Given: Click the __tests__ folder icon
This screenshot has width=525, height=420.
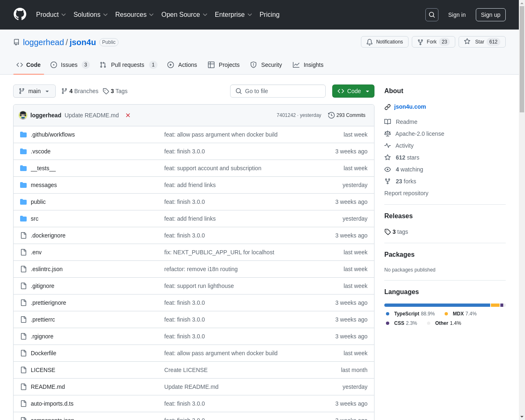Looking at the screenshot, I should coord(23,168).
